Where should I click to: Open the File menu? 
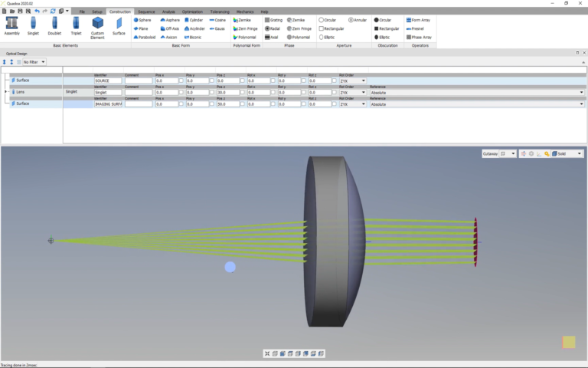82,11
